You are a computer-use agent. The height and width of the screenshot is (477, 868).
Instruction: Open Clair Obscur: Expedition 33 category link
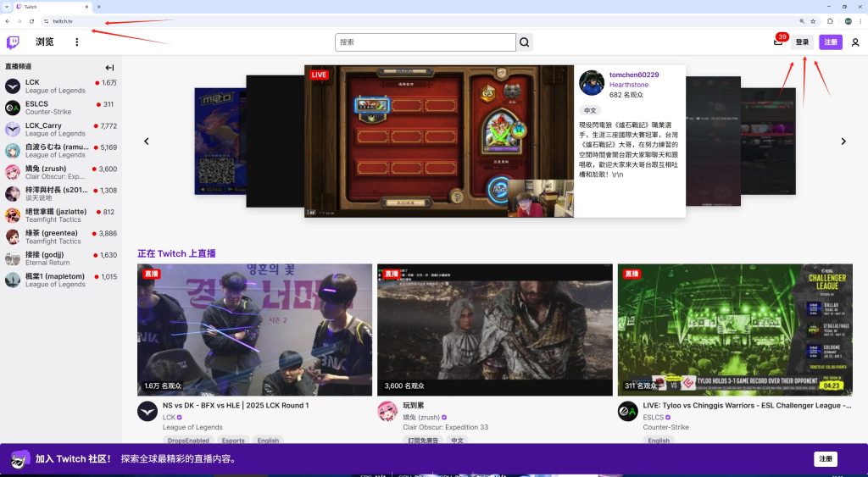click(x=446, y=427)
